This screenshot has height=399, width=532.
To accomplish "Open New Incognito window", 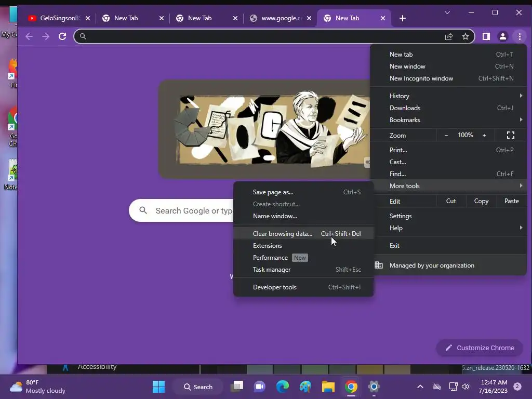I will (448, 78).
